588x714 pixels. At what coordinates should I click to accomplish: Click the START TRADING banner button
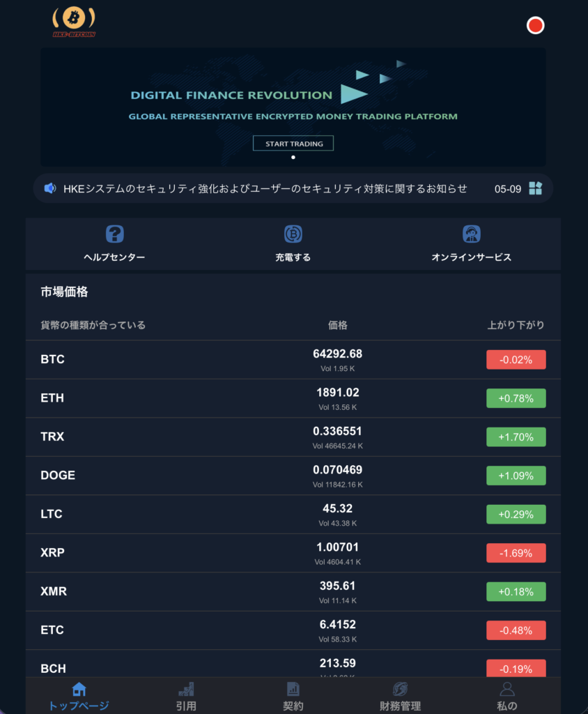[293, 144]
